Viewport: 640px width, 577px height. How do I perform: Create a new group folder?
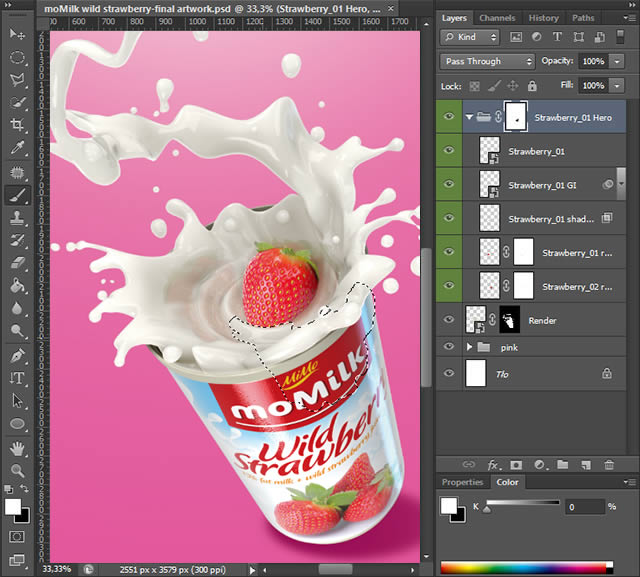[x=563, y=464]
